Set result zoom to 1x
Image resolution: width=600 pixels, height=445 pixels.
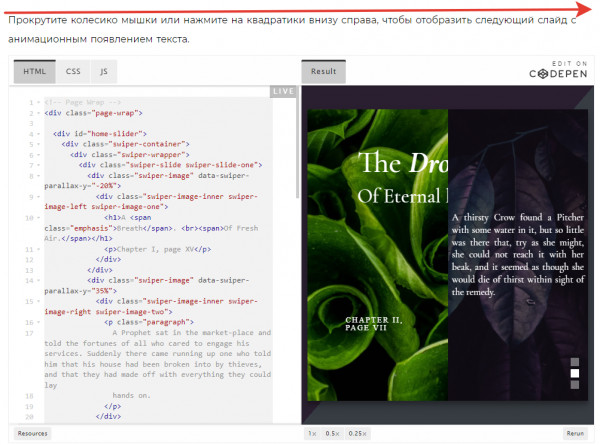coord(312,434)
